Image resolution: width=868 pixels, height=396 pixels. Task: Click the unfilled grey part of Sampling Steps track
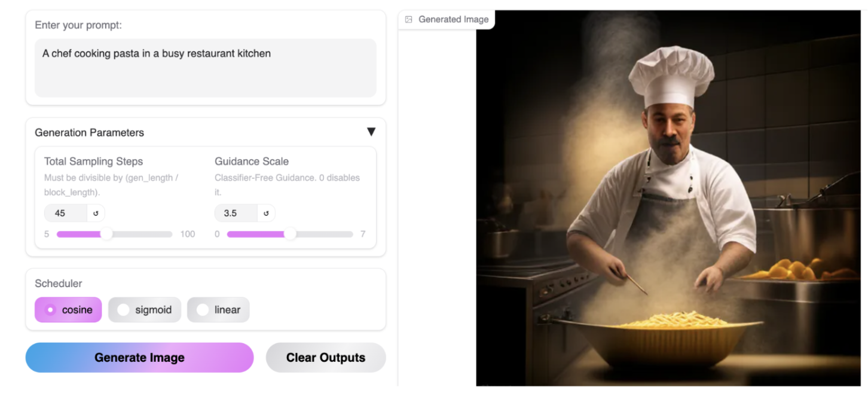pyautogui.click(x=142, y=234)
